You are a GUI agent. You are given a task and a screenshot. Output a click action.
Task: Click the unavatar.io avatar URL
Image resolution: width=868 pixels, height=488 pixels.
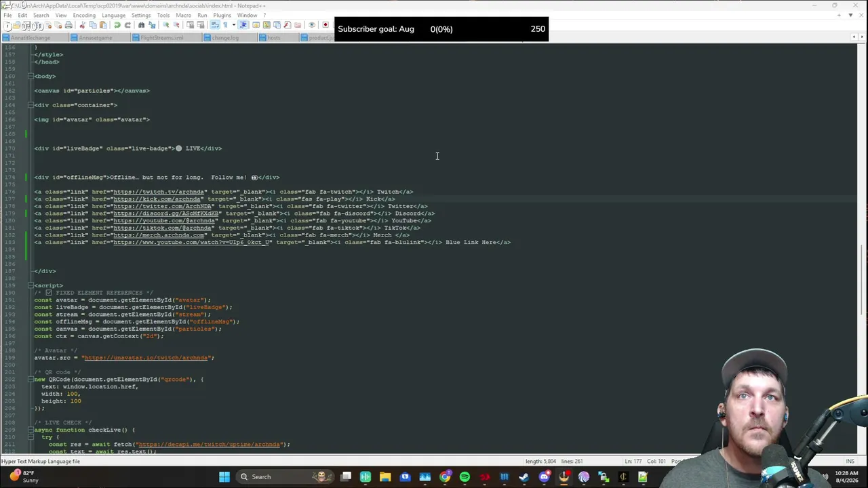pyautogui.click(x=146, y=358)
